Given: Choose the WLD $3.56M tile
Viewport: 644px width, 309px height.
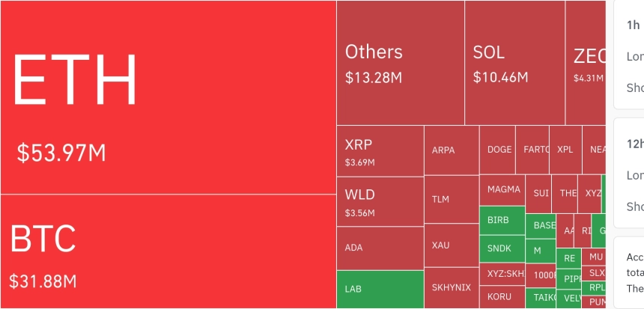Looking at the screenshot, I should pyautogui.click(x=380, y=201).
